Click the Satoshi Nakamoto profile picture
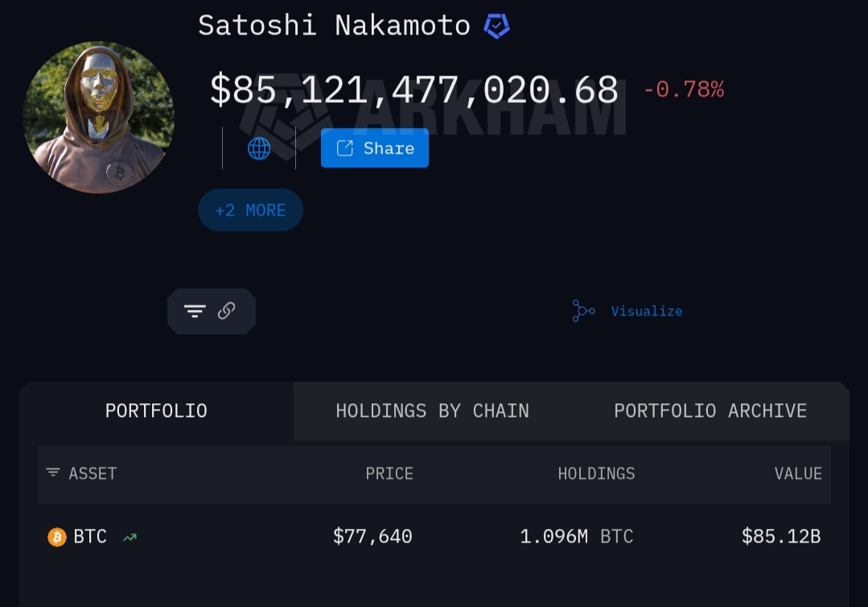Viewport: 868px width, 607px height. pyautogui.click(x=98, y=118)
